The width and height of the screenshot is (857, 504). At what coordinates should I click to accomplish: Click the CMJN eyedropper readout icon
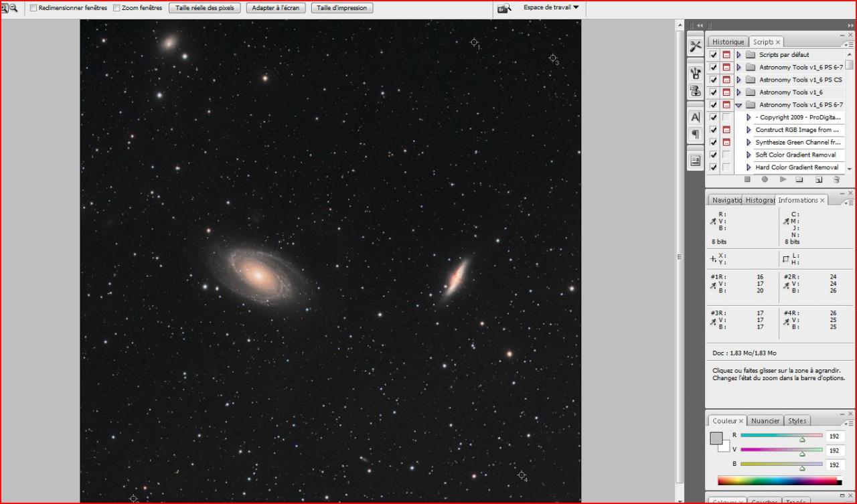(787, 221)
